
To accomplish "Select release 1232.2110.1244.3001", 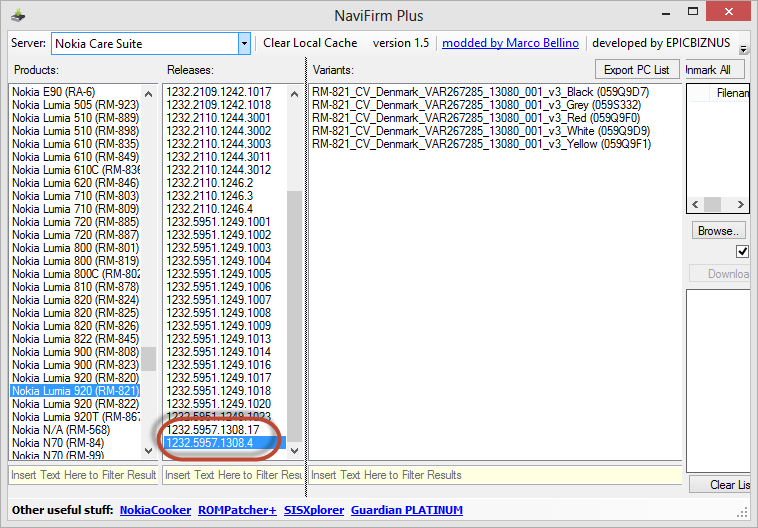I will pyautogui.click(x=219, y=118).
